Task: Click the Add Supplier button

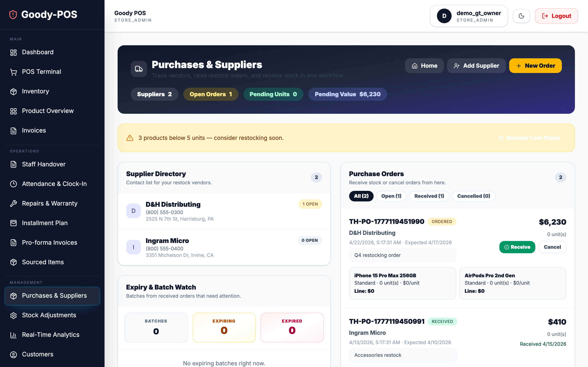Action: [476, 65]
